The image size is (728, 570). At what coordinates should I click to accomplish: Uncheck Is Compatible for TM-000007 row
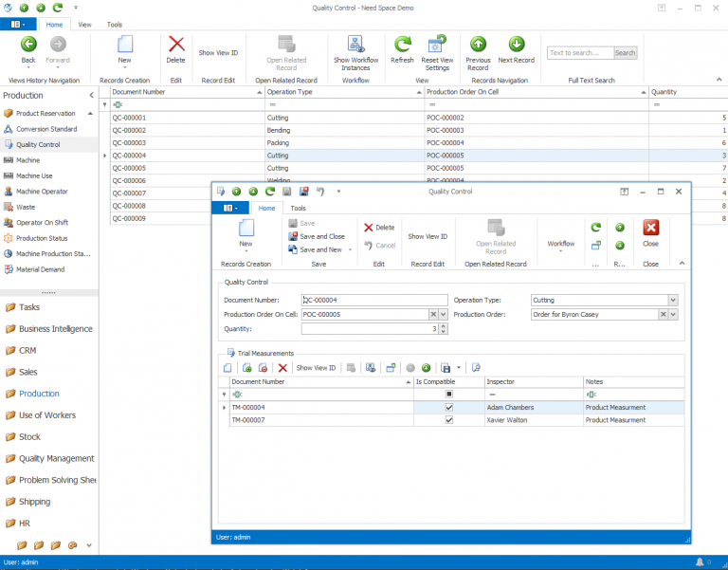coord(448,419)
